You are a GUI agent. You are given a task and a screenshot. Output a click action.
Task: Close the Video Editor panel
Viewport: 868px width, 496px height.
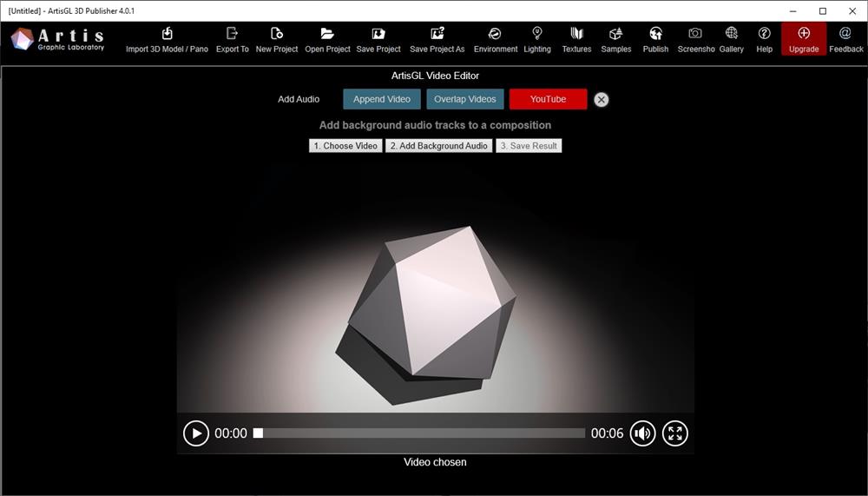(602, 100)
